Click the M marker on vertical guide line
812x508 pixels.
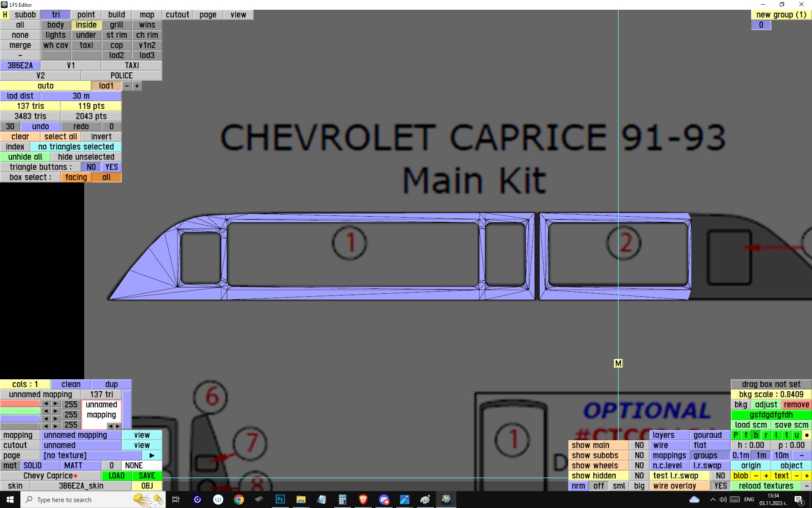point(618,363)
